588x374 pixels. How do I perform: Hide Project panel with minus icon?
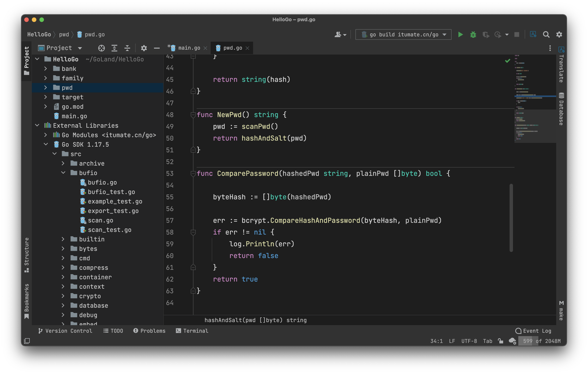[x=157, y=48]
